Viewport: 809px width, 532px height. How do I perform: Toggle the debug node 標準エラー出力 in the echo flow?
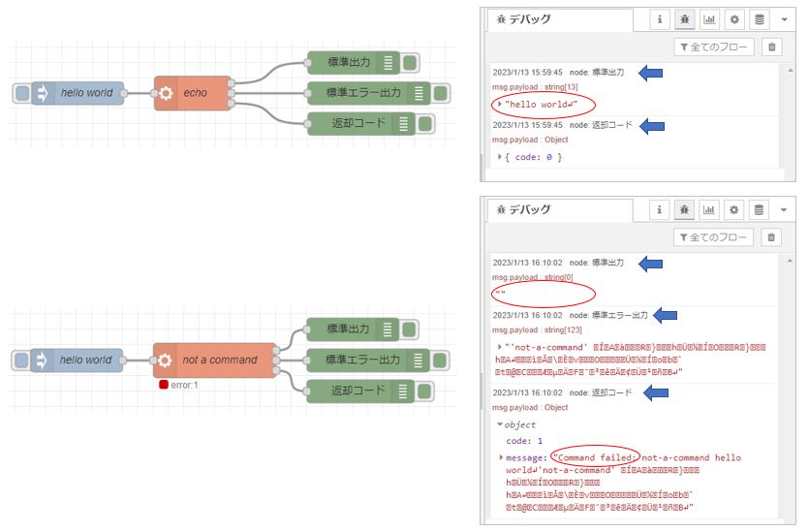click(x=441, y=93)
